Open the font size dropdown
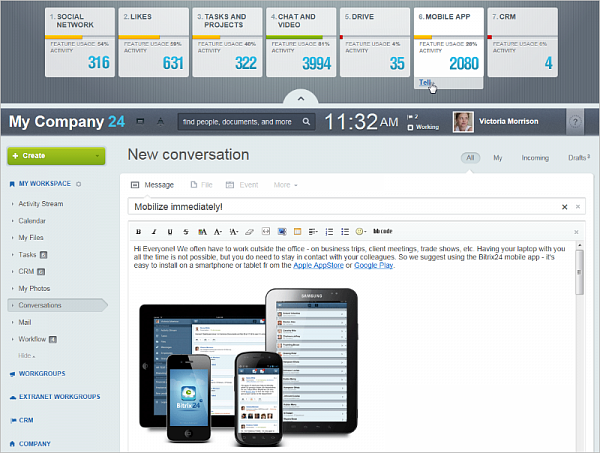 point(233,231)
